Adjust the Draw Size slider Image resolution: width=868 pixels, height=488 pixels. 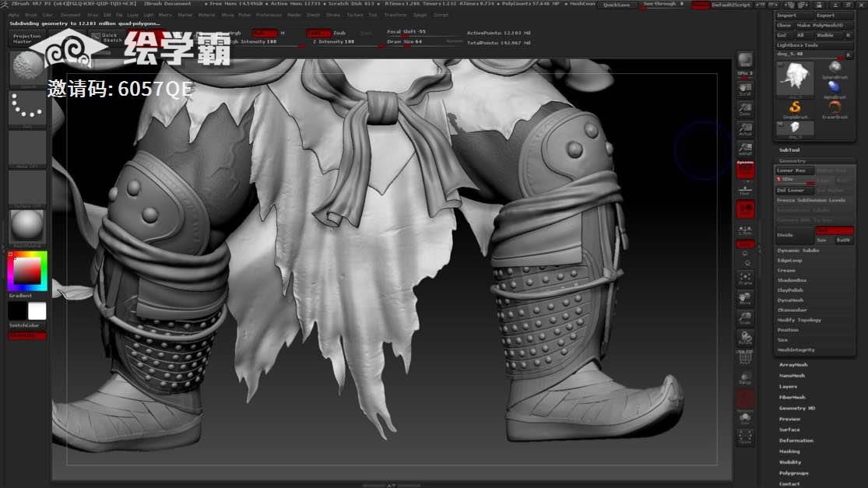coord(422,41)
